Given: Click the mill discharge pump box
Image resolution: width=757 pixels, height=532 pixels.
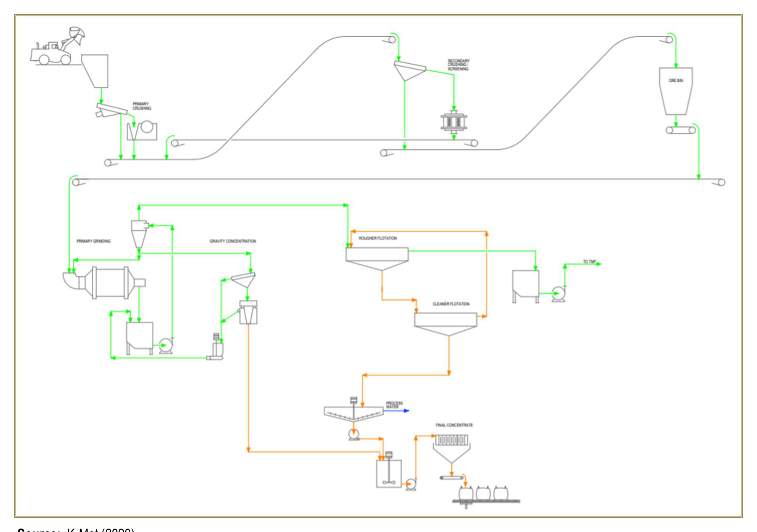Looking at the screenshot, I should 140,338.
